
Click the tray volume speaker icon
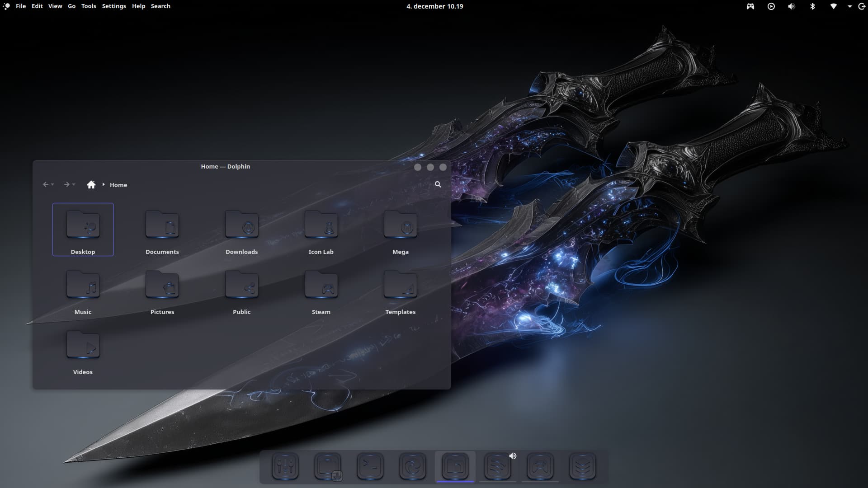coord(792,6)
